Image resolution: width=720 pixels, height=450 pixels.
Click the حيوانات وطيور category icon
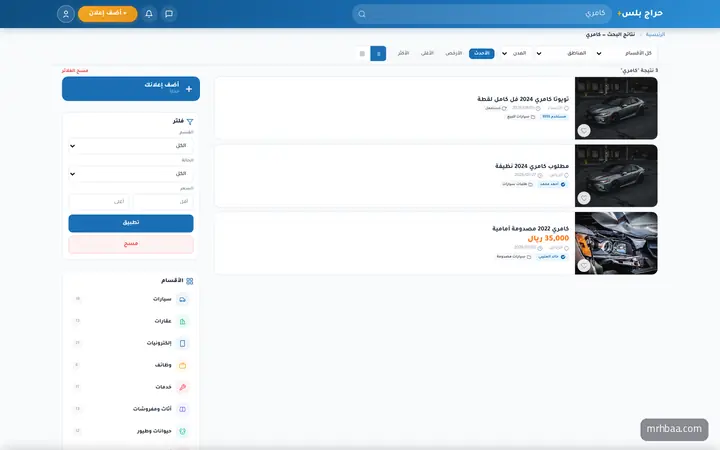[182, 431]
